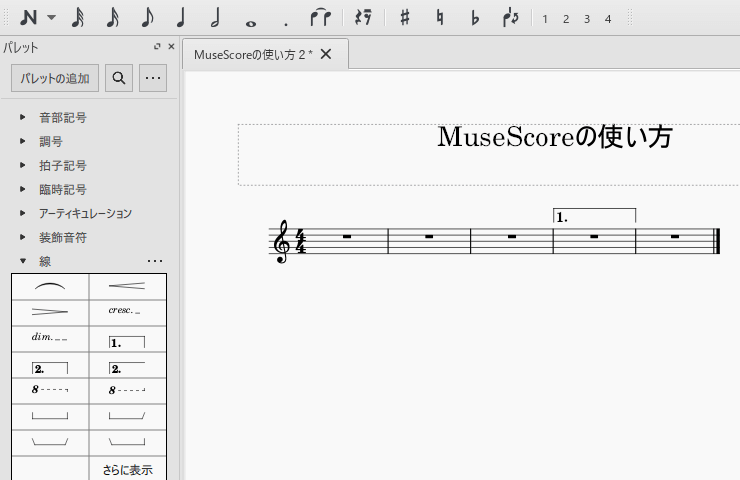Select the crescendo hairpin in palette

pyautogui.click(x=127, y=286)
